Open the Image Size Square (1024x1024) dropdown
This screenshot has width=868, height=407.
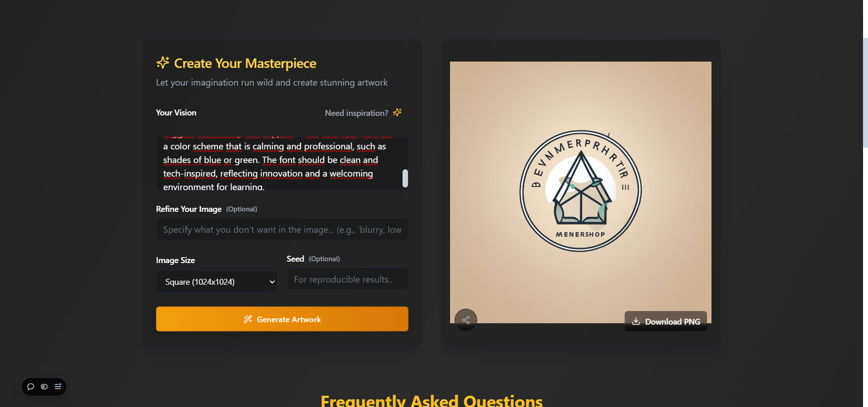click(x=217, y=282)
